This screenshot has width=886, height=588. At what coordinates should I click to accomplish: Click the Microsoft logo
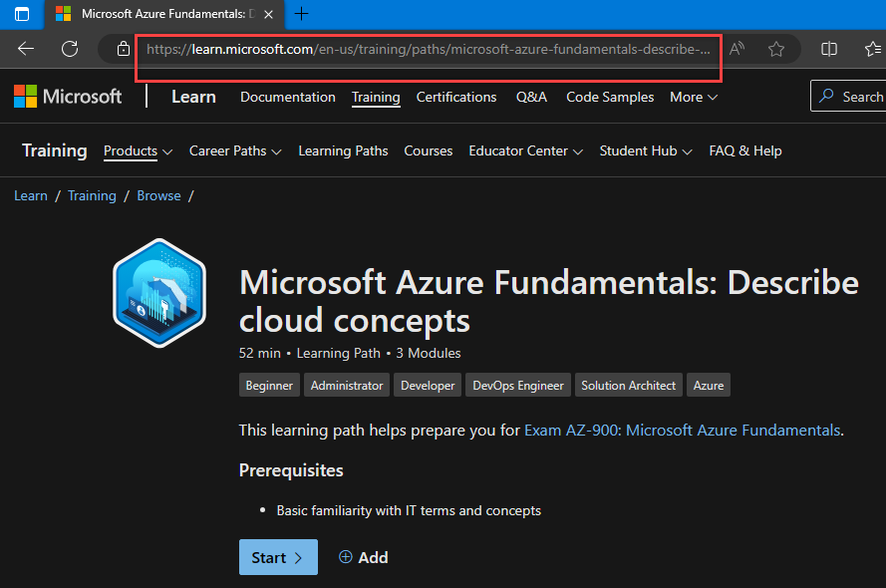[68, 97]
